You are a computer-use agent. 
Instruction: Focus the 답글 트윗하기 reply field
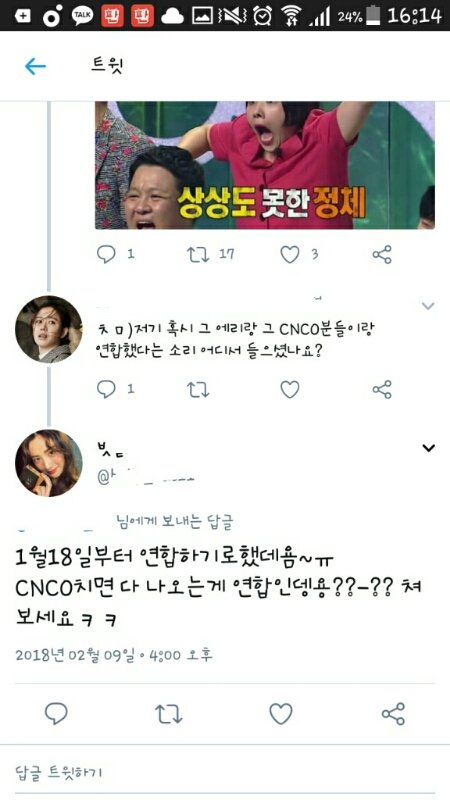pyautogui.click(x=225, y=771)
